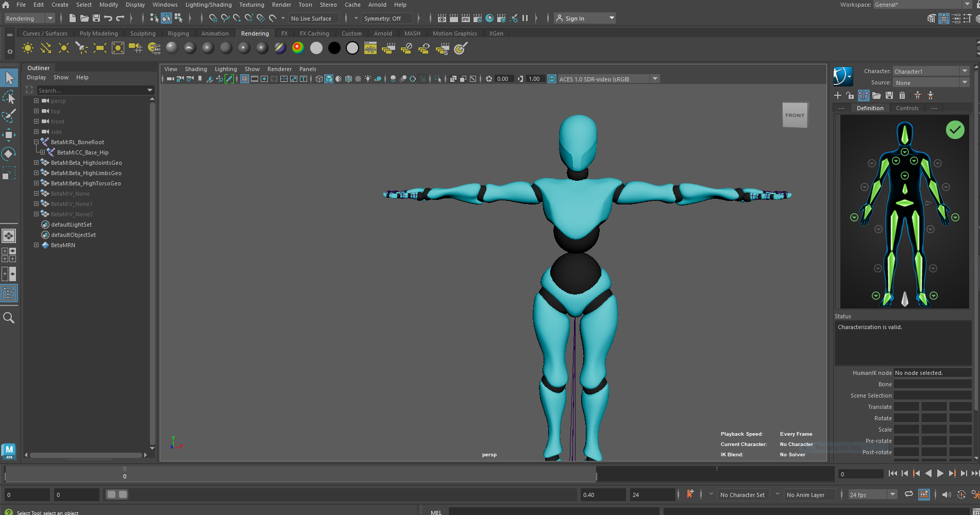
Task: Click the FRONT view cube
Action: (x=795, y=115)
